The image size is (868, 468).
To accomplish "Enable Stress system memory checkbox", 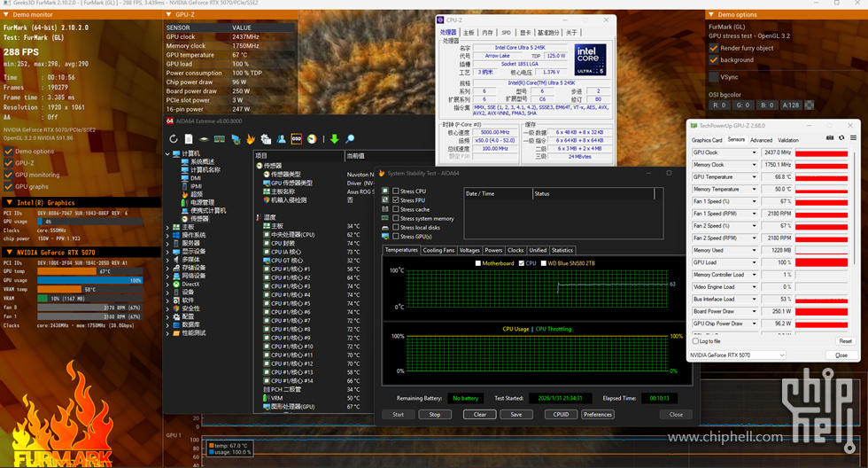I will 396,218.
